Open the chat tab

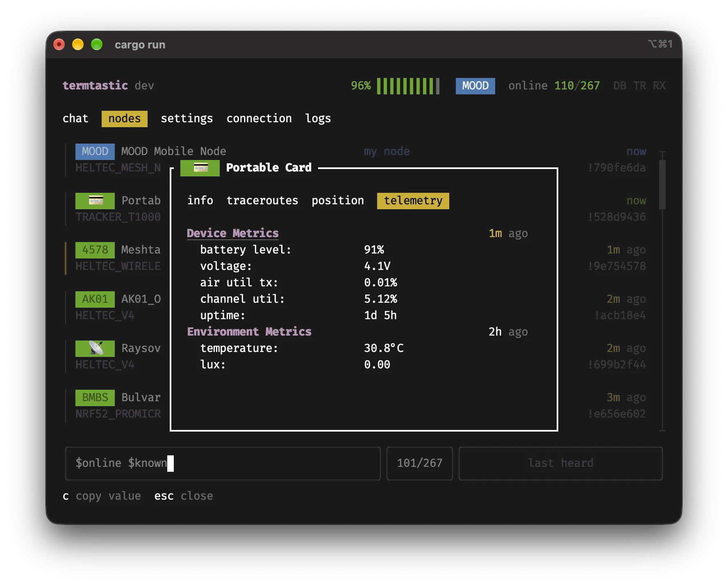click(75, 119)
